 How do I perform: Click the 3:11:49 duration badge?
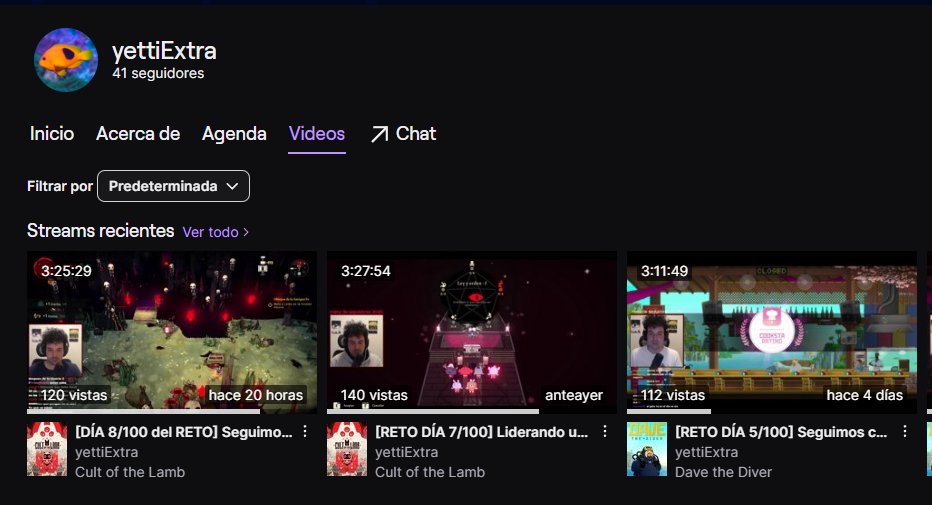(665, 271)
